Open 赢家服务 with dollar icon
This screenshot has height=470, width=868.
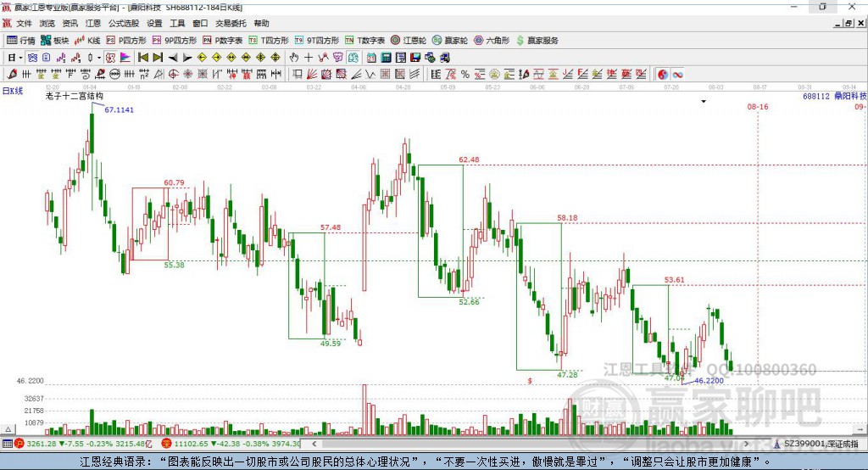[x=537, y=41]
